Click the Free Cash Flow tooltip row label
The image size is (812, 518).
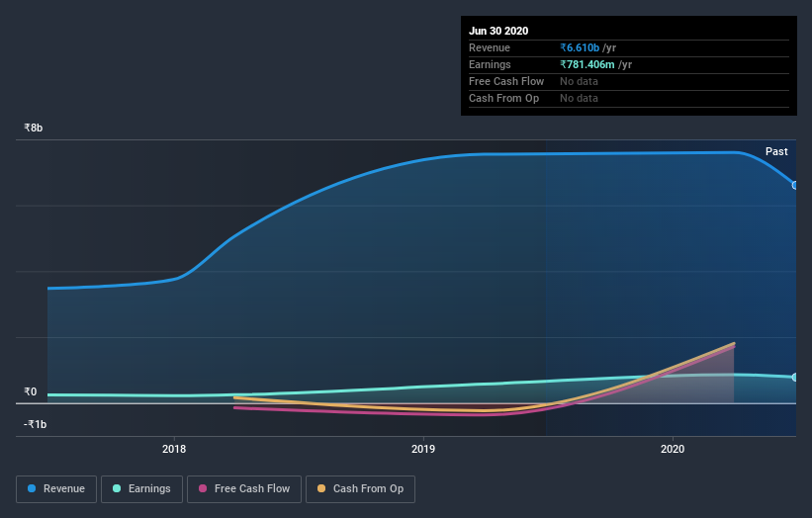click(506, 81)
